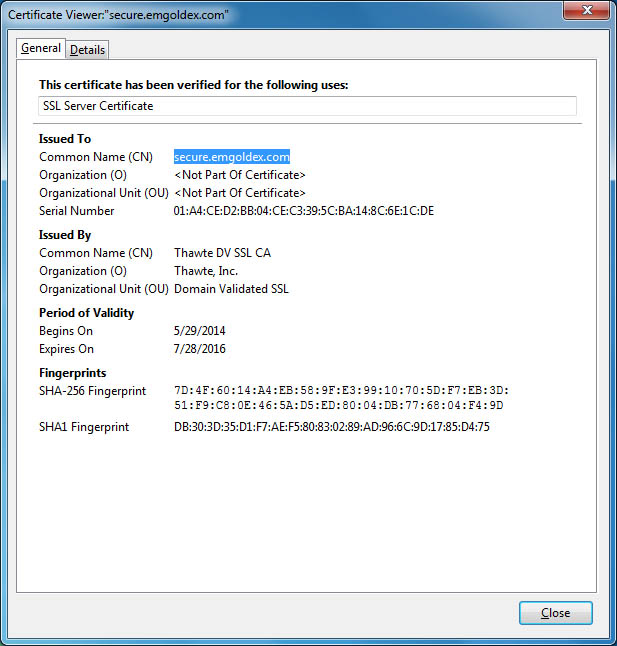Click the issuer name Thawte DV SSL CA

point(222,253)
